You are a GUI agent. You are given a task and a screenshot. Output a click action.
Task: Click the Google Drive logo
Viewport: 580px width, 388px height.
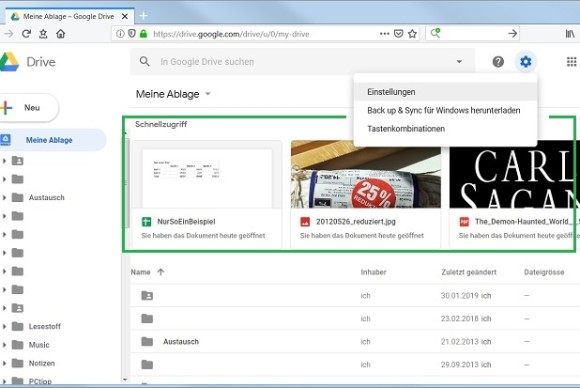pos(9,61)
